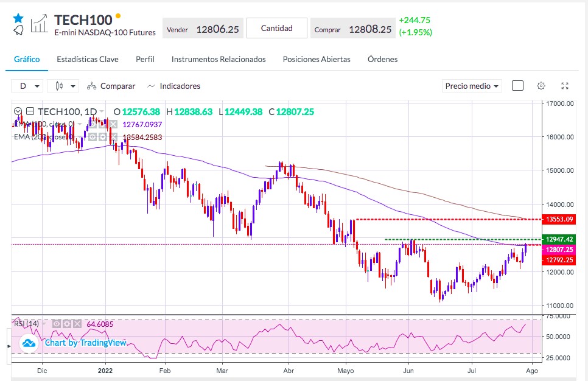Image resolution: width=588 pixels, height=381 pixels.
Task: Click the Comparar compare button
Action: pos(111,86)
